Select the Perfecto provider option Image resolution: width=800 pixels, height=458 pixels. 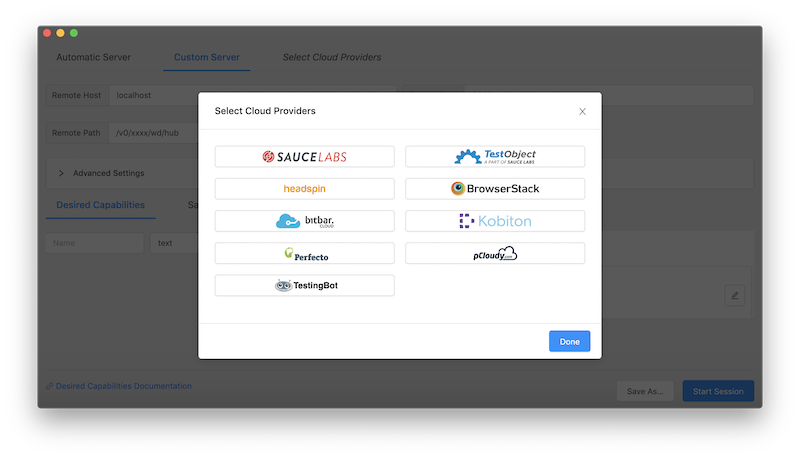(x=304, y=253)
